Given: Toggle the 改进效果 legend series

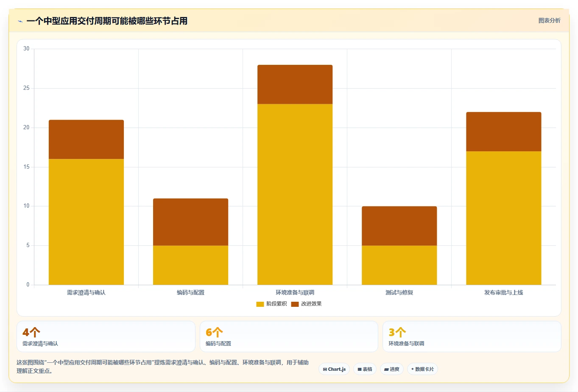Looking at the screenshot, I should pyautogui.click(x=306, y=304).
